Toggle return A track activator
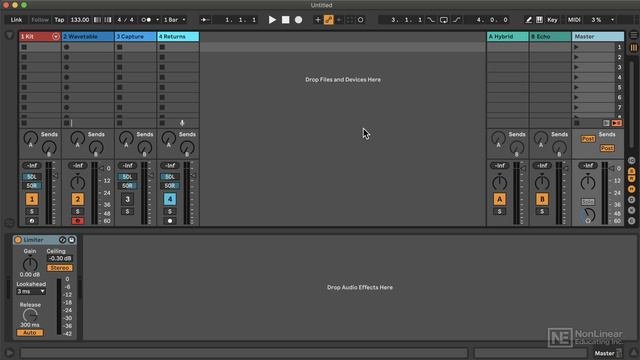The image size is (640, 360). (x=499, y=199)
